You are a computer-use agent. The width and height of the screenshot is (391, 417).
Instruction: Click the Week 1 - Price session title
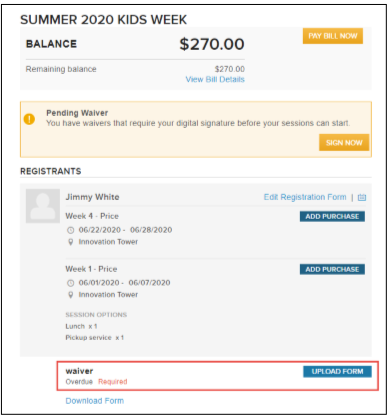coord(91,269)
